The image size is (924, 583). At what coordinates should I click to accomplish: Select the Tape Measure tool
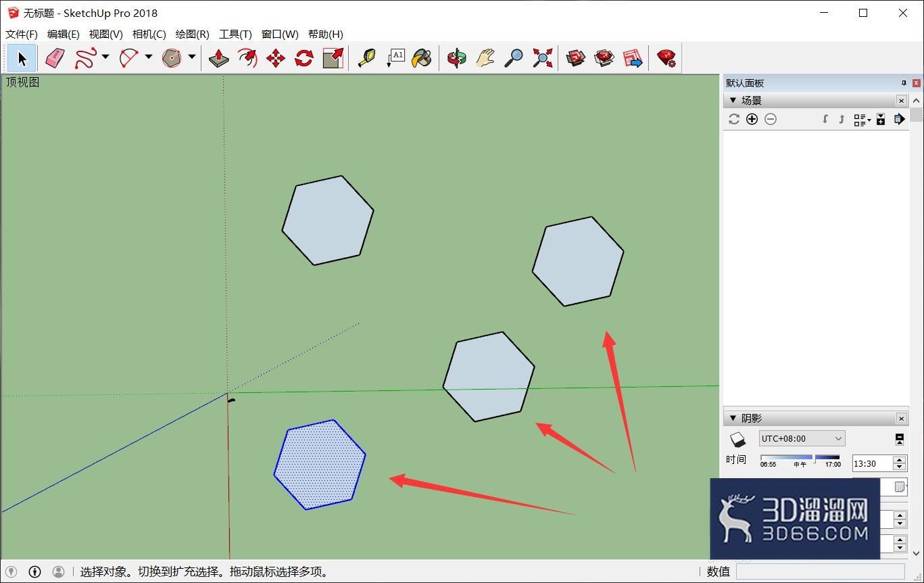[x=367, y=58]
